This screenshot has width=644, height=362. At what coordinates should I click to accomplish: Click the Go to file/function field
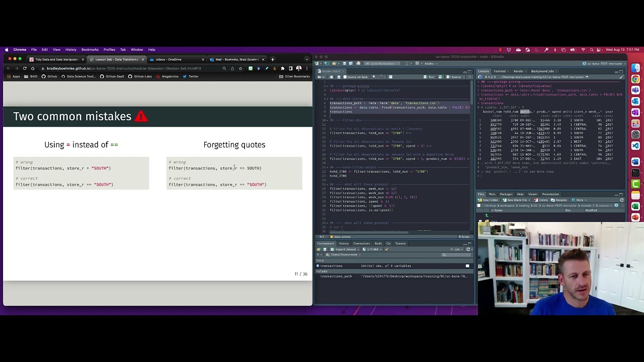click(x=382, y=63)
